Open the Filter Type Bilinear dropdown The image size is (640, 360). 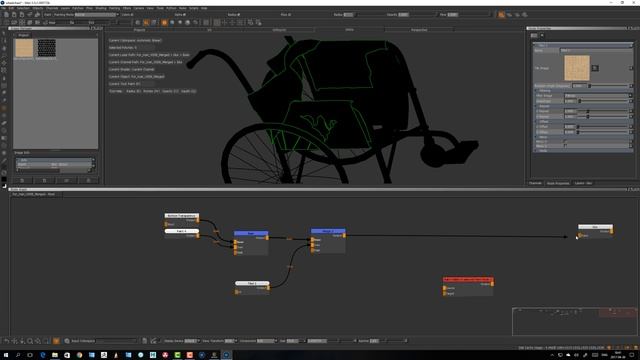[598, 96]
